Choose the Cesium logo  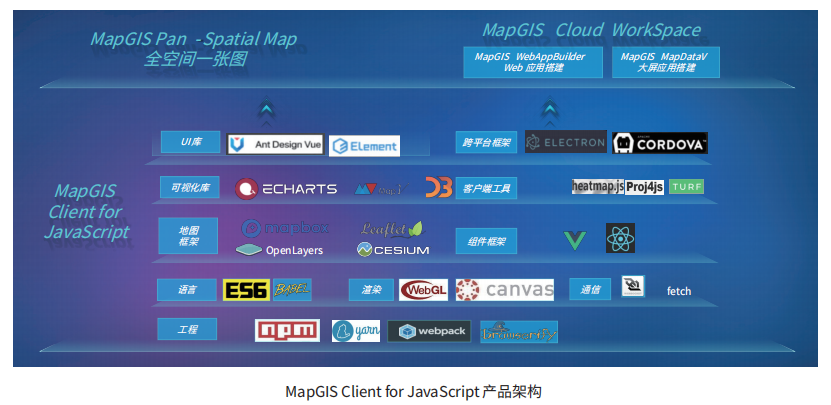point(393,250)
